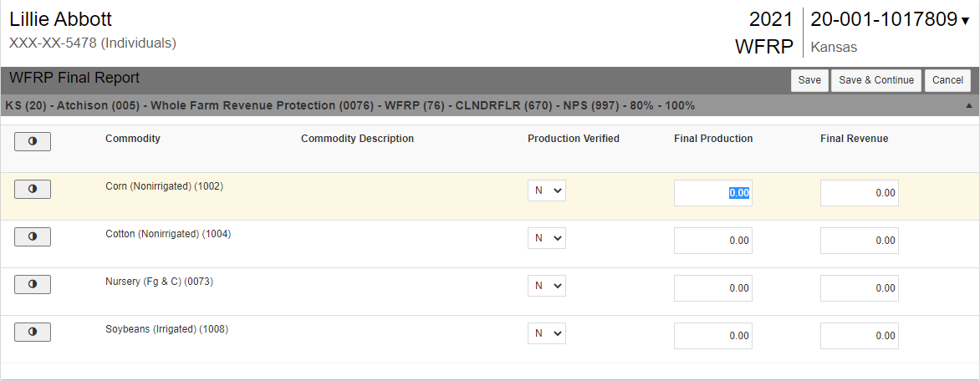Click Soybeans Final Revenue field
The width and height of the screenshot is (980, 381).
pyautogui.click(x=859, y=336)
